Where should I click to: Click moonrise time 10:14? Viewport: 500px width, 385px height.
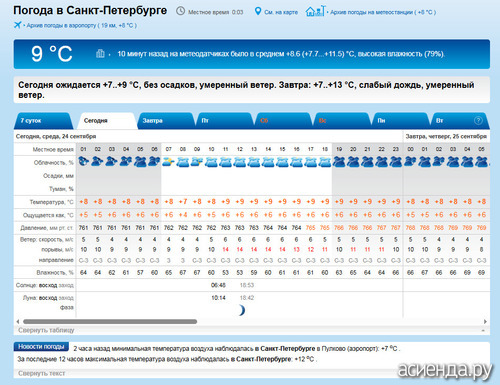218,298
